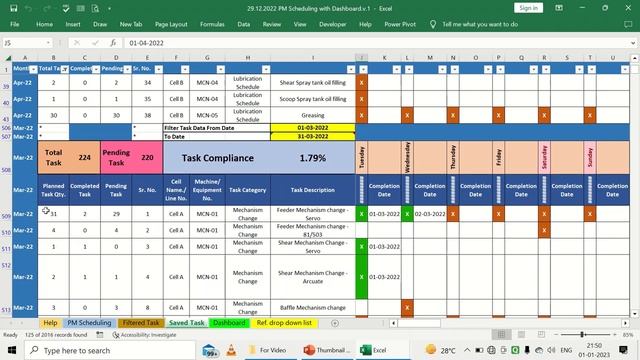
Task: Open the Completed column filter dropdown
Action: click(96, 70)
